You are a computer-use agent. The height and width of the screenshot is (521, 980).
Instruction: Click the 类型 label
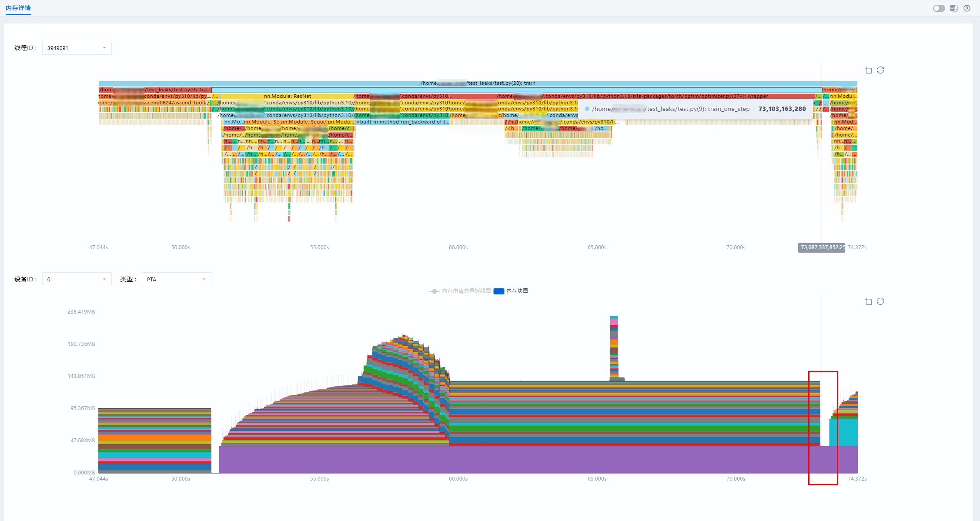click(128, 279)
